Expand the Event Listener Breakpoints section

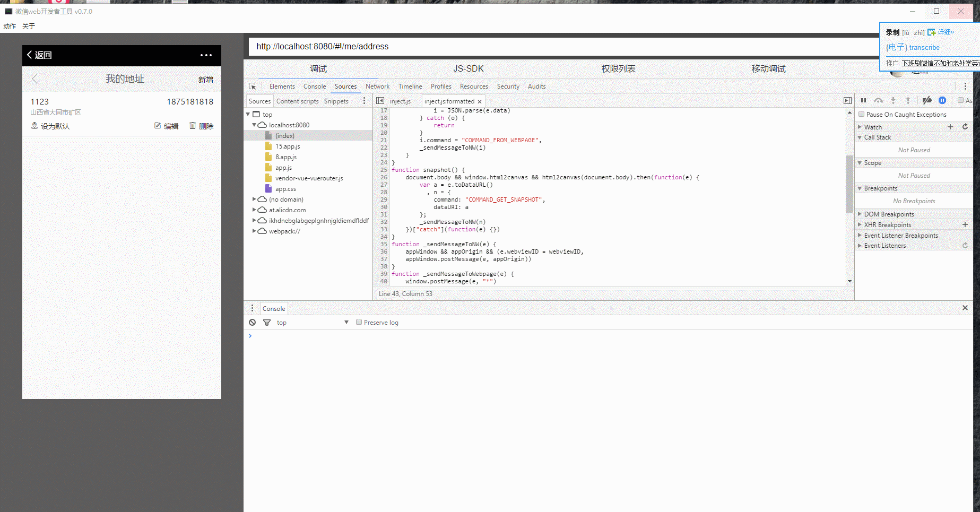tap(860, 236)
